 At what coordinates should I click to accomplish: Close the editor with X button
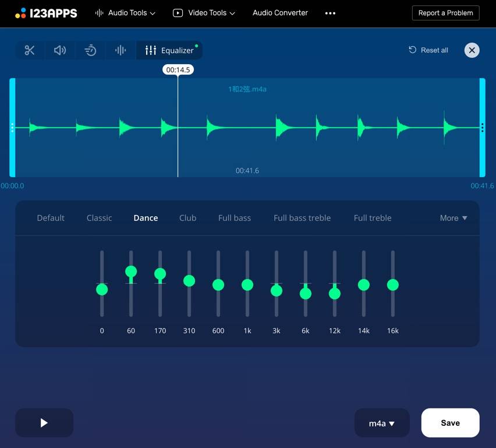coord(472,50)
